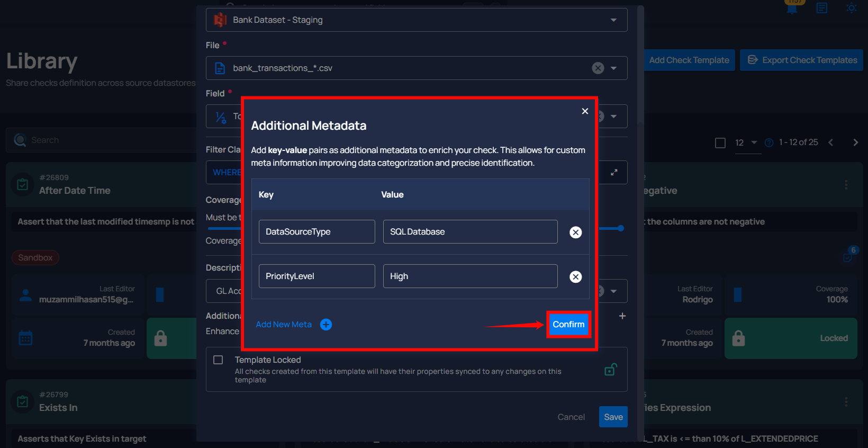The height and width of the screenshot is (448, 868).
Task: Remove the DataSourceType metadata row
Action: click(575, 232)
